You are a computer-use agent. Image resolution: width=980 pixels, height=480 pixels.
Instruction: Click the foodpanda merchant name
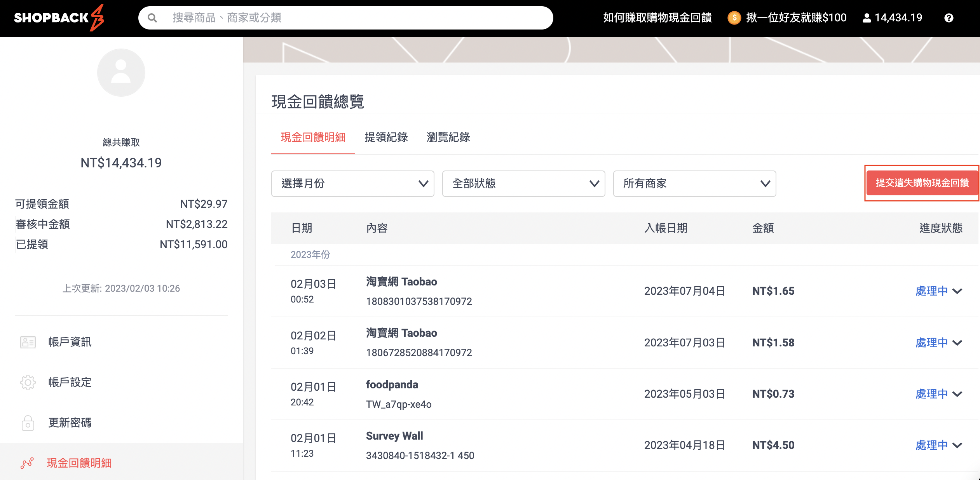pos(392,385)
